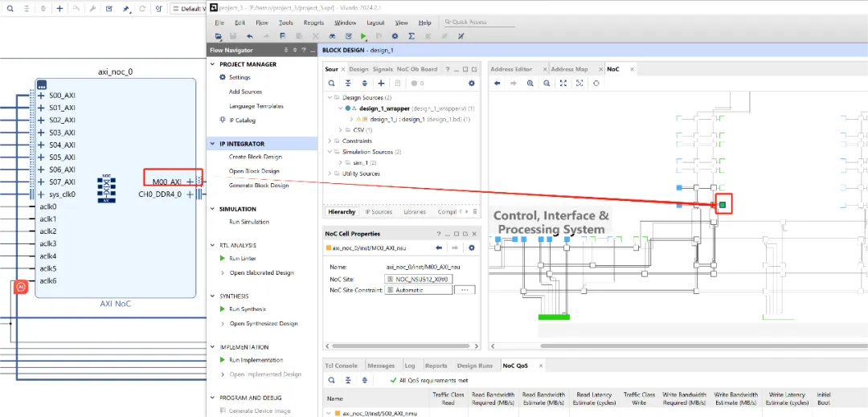Click Add Sources plus icon in Sources panel
The image size is (868, 417).
tap(381, 83)
